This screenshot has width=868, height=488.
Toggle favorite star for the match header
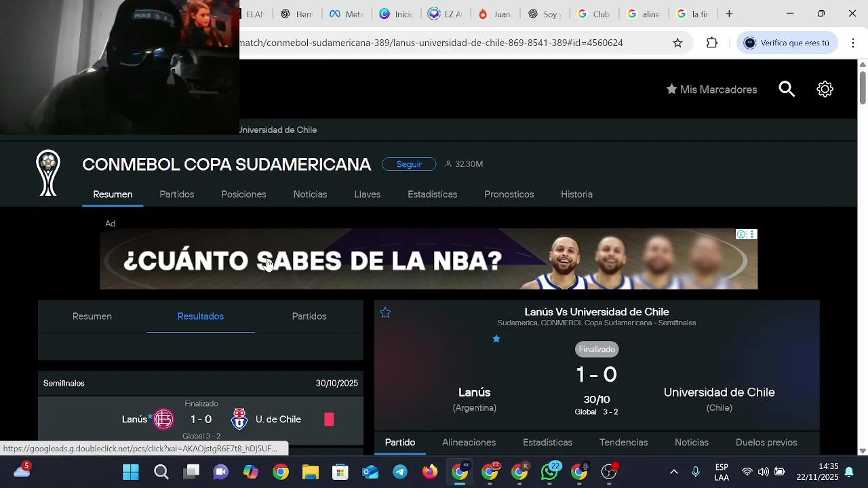[385, 312]
